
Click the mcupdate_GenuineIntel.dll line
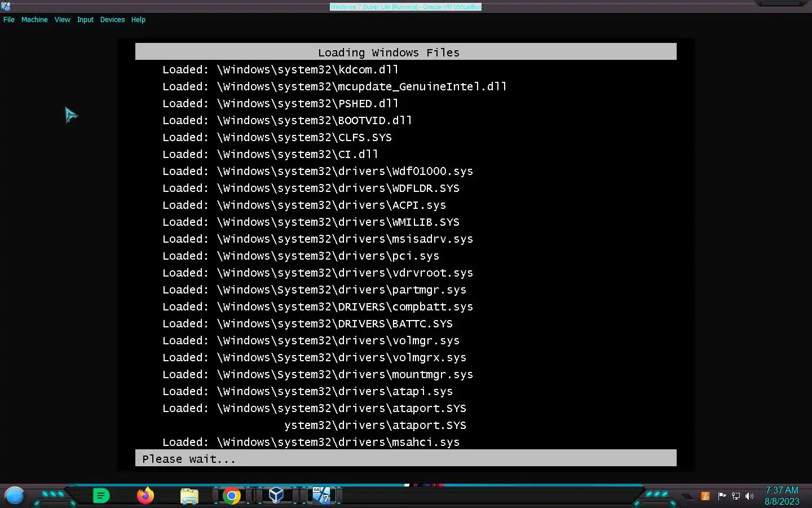tap(334, 86)
